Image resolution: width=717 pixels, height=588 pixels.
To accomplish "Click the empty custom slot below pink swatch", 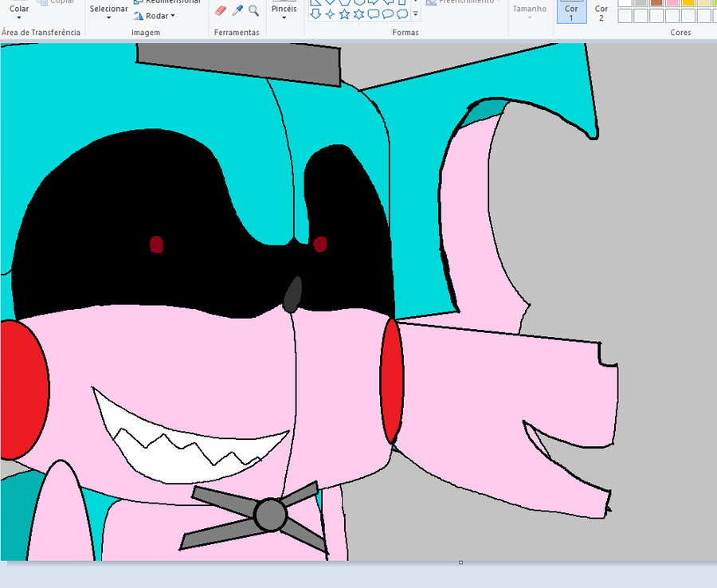I will 672,16.
